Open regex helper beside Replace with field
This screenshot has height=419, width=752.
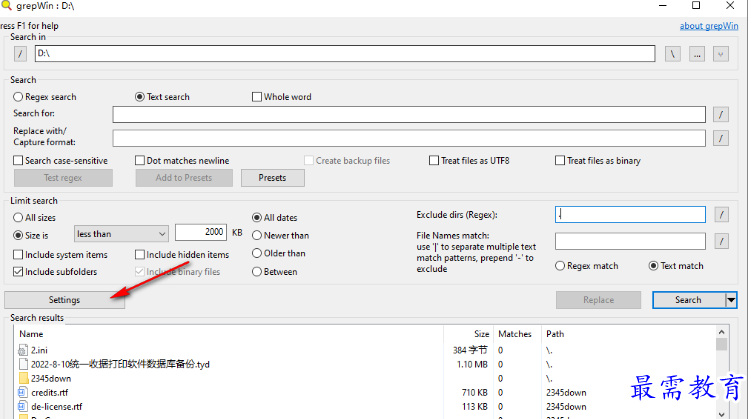[720, 139]
